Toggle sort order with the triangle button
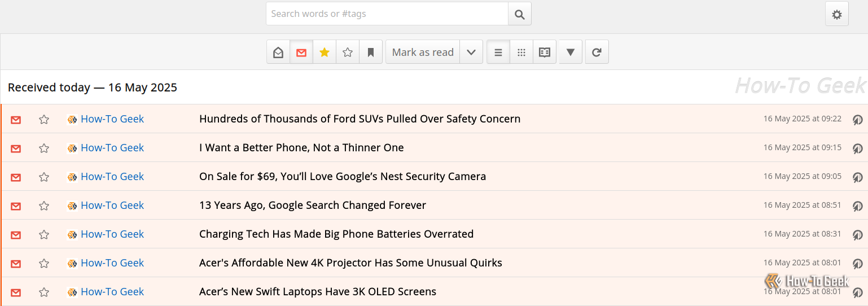 click(571, 53)
